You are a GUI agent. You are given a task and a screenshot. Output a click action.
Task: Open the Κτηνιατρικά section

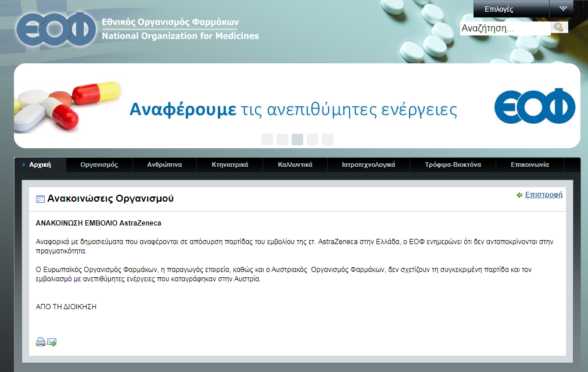(230, 164)
